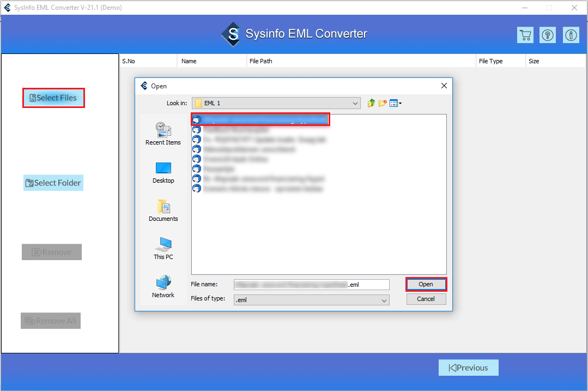Screen dimensions: 588x391
Task: Close the SysInfo EML Converter window
Action: (574, 8)
